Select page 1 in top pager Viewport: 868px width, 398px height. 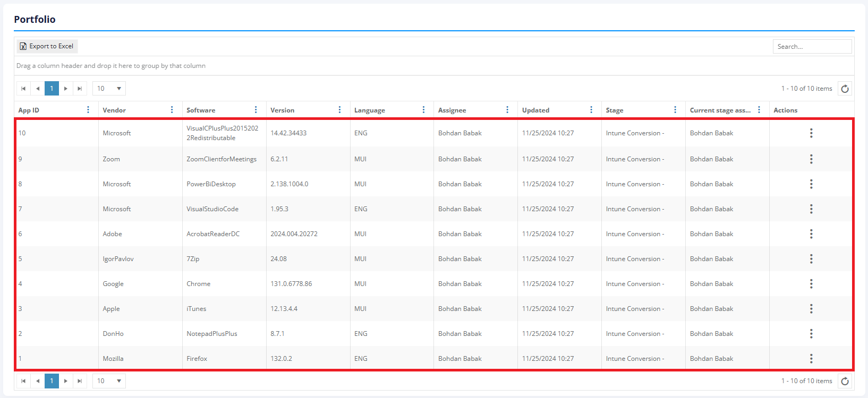pos(52,89)
